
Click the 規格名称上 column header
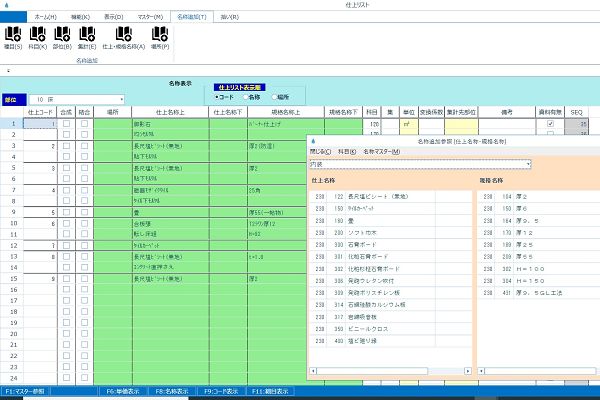[286, 112]
